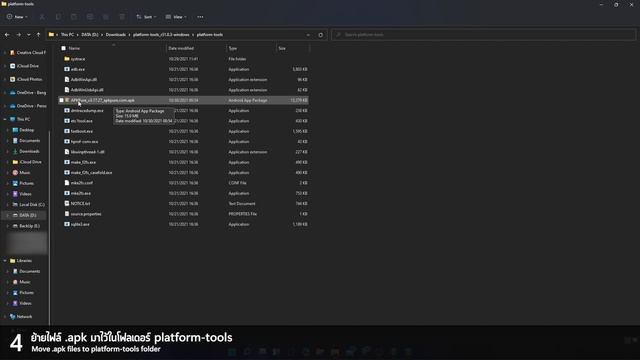Open the recent locations dropdown arrow

(x=29, y=35)
